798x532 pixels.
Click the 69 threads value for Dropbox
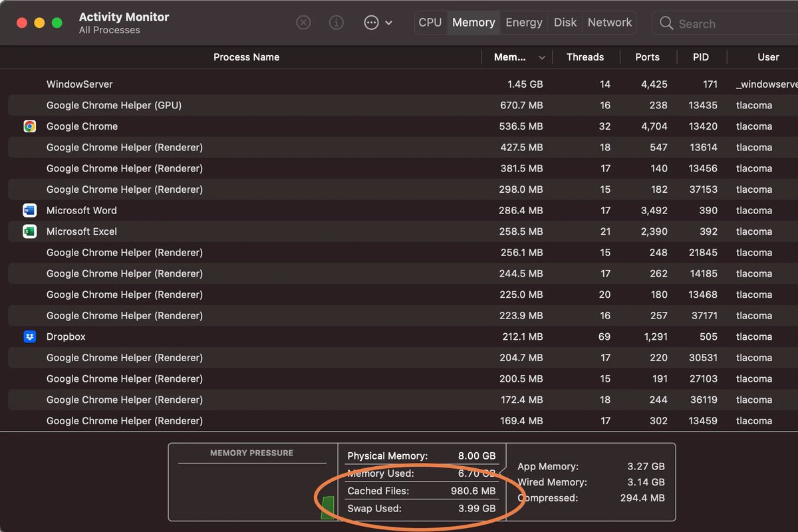pyautogui.click(x=604, y=336)
